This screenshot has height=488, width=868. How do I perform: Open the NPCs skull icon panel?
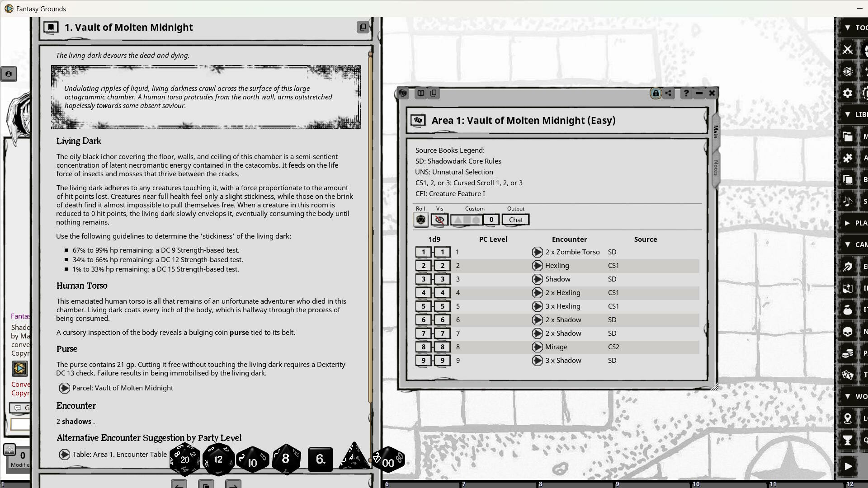(x=848, y=331)
